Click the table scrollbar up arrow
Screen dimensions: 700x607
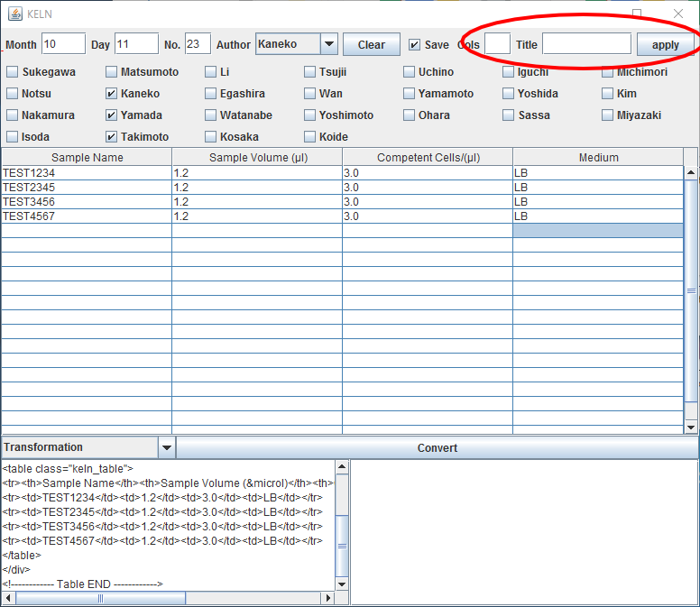(691, 172)
